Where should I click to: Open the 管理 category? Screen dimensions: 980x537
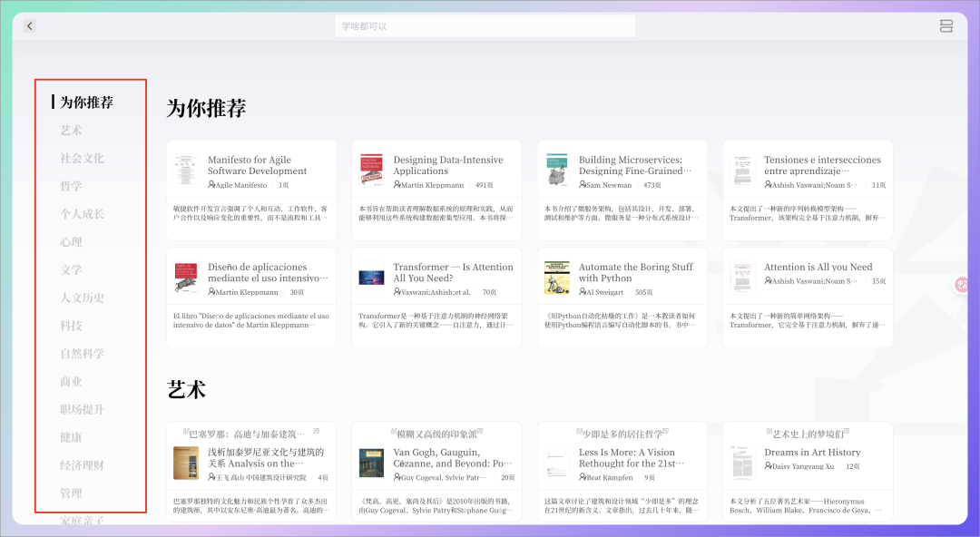click(x=71, y=493)
